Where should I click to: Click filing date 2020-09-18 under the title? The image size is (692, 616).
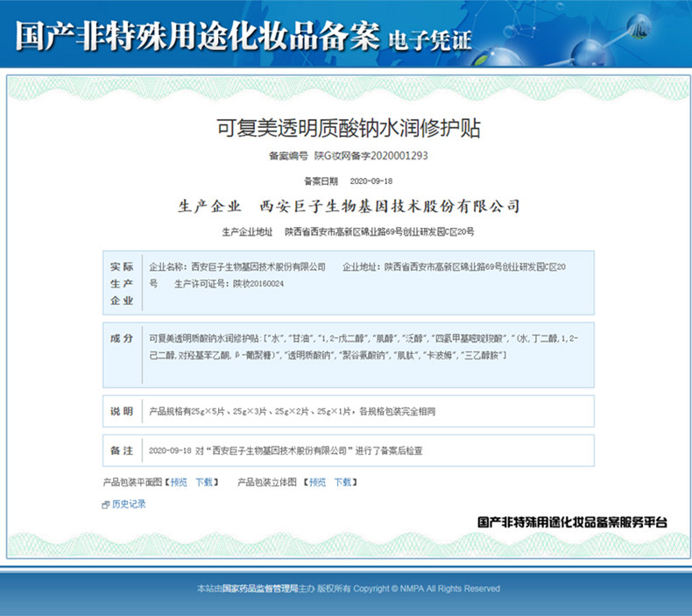(371, 181)
